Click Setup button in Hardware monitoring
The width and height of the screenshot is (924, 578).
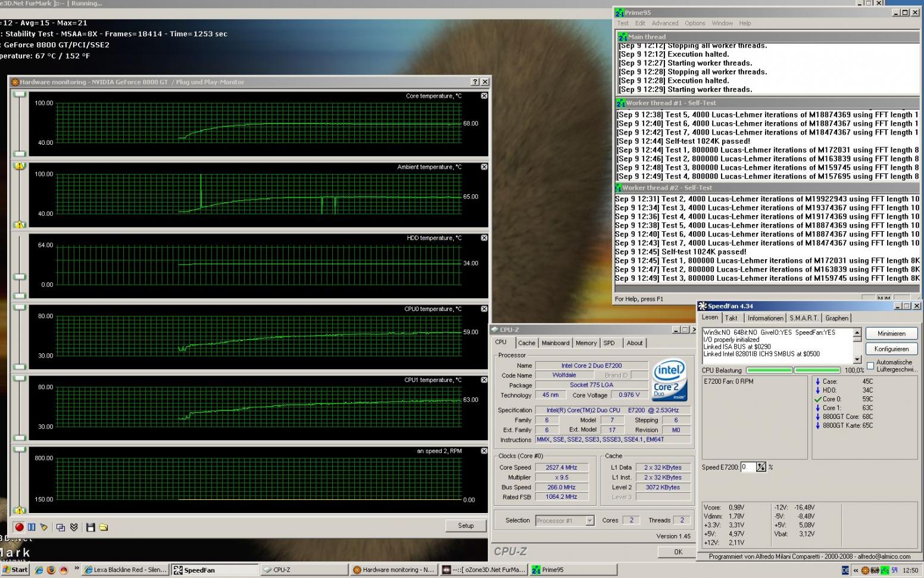466,526
